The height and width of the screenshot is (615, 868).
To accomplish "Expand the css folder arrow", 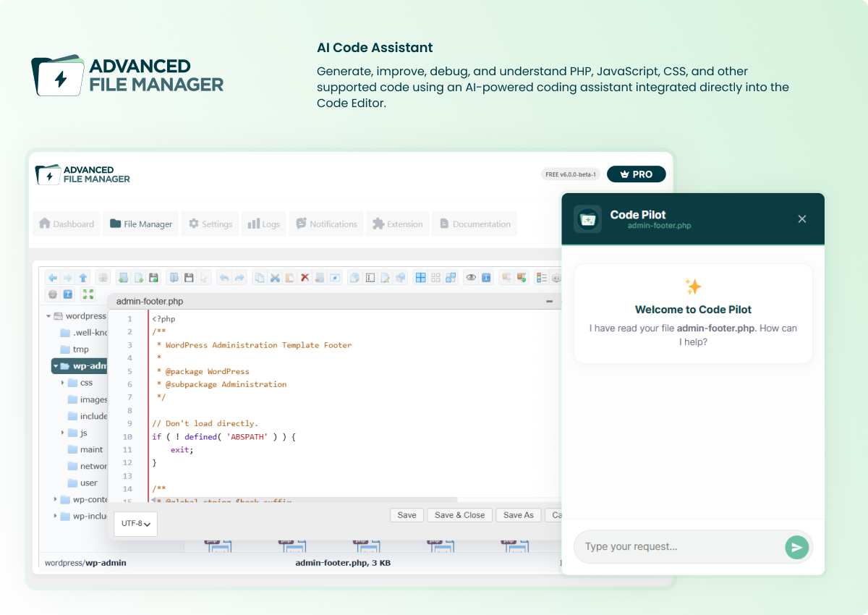I will tap(63, 383).
